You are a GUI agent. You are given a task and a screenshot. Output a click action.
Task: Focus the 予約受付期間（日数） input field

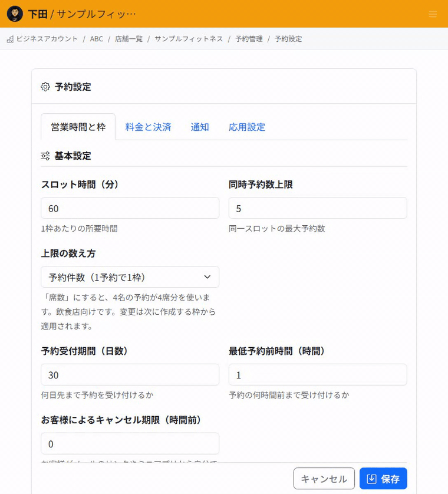click(x=130, y=374)
